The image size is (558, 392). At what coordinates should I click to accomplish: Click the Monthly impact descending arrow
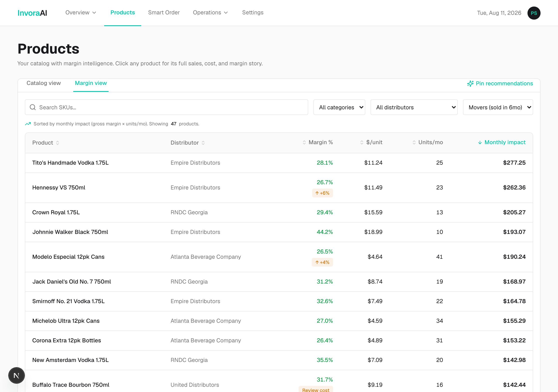[480, 143]
